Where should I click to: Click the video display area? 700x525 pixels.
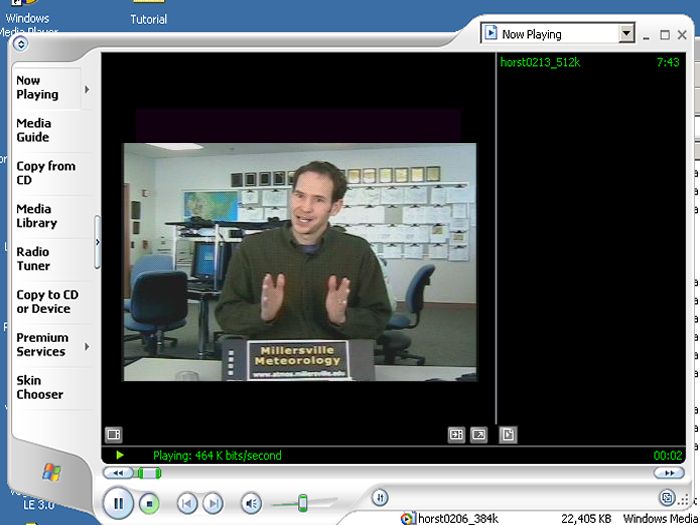click(x=300, y=262)
